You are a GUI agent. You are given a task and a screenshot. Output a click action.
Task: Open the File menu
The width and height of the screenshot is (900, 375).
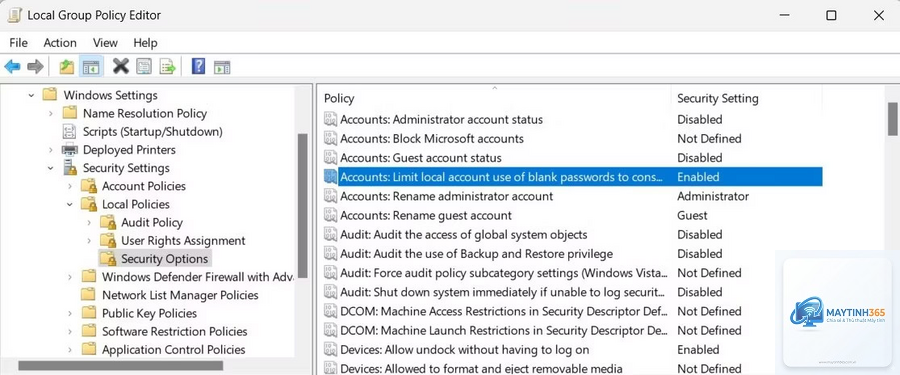(18, 42)
